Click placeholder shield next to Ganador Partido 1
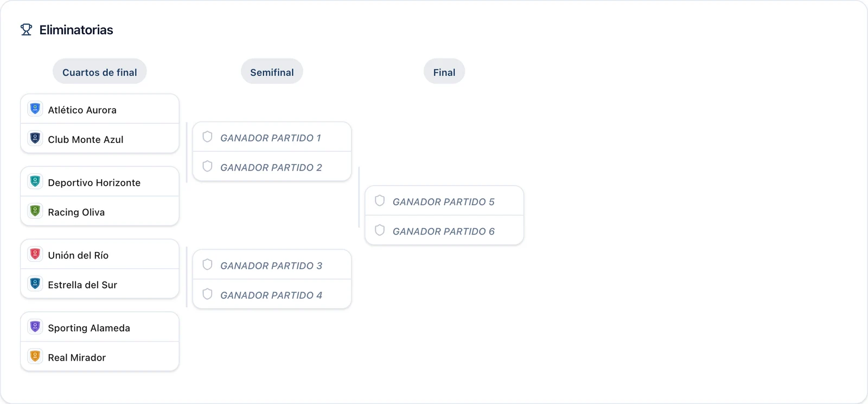 207,137
